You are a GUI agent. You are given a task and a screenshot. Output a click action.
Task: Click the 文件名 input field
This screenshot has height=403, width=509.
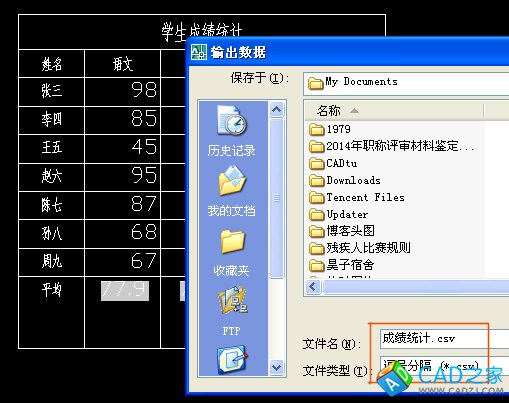click(444, 339)
